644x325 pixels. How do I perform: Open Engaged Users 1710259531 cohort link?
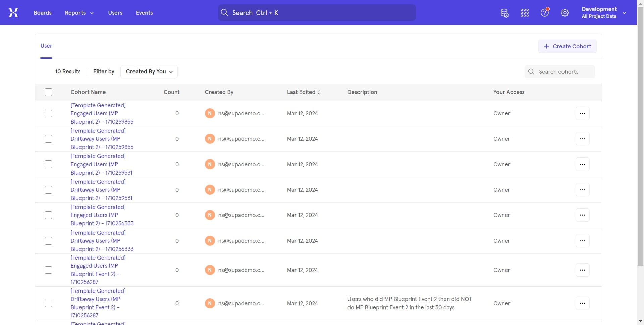coord(98,165)
